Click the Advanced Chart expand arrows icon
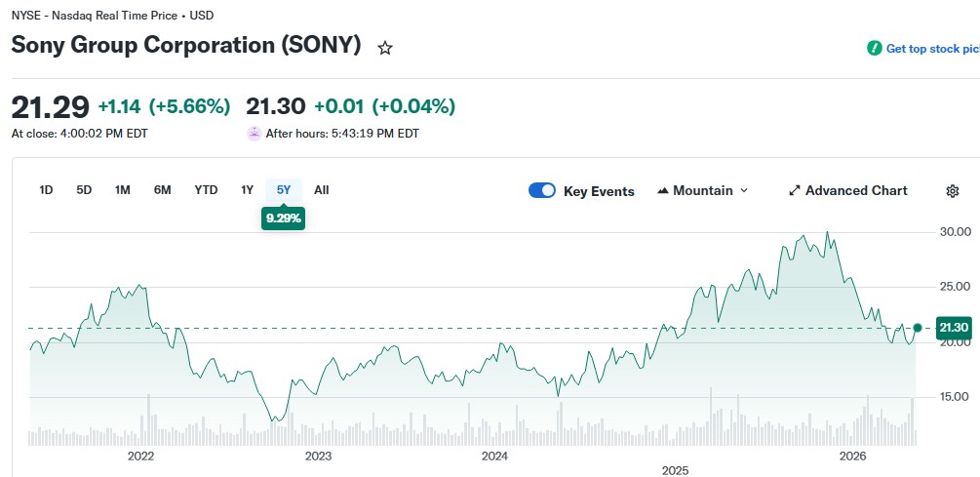Viewport: 980px width, 477px height. 795,190
